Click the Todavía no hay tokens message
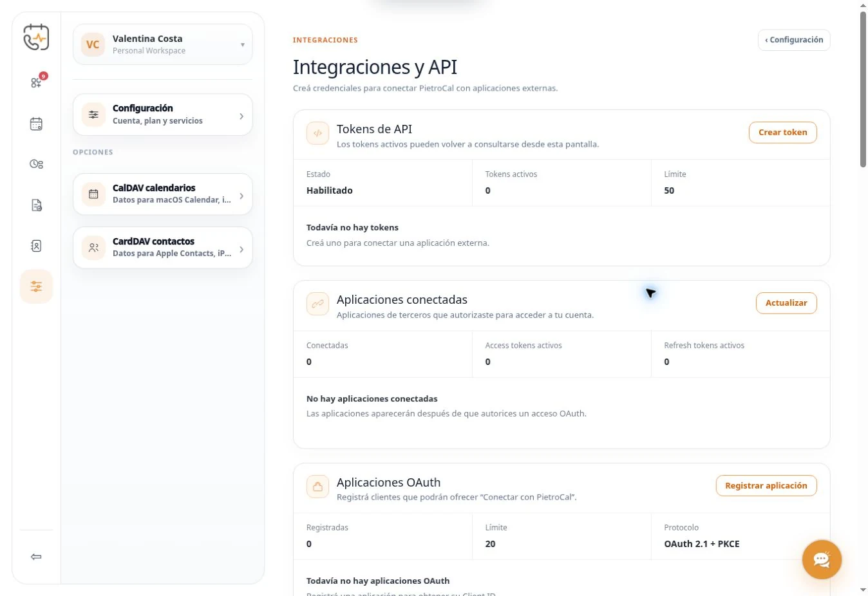This screenshot has width=868, height=596. [352, 227]
